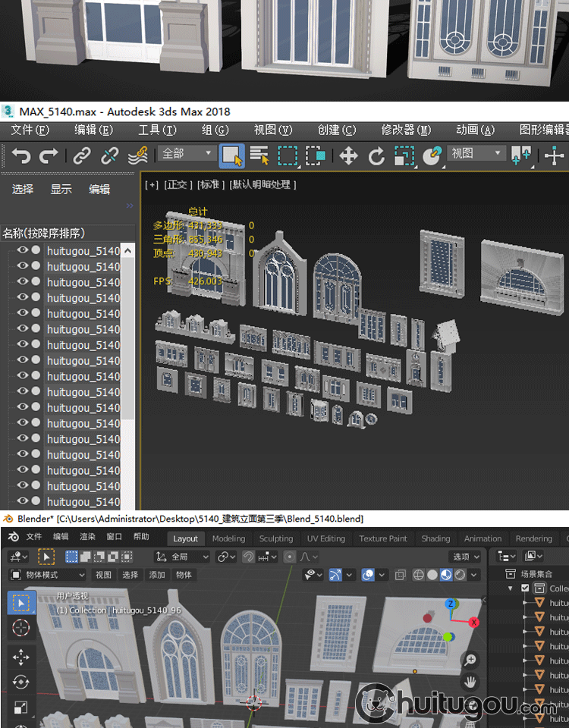Choose the Select and Place tool
The height and width of the screenshot is (728, 569).
click(x=432, y=155)
